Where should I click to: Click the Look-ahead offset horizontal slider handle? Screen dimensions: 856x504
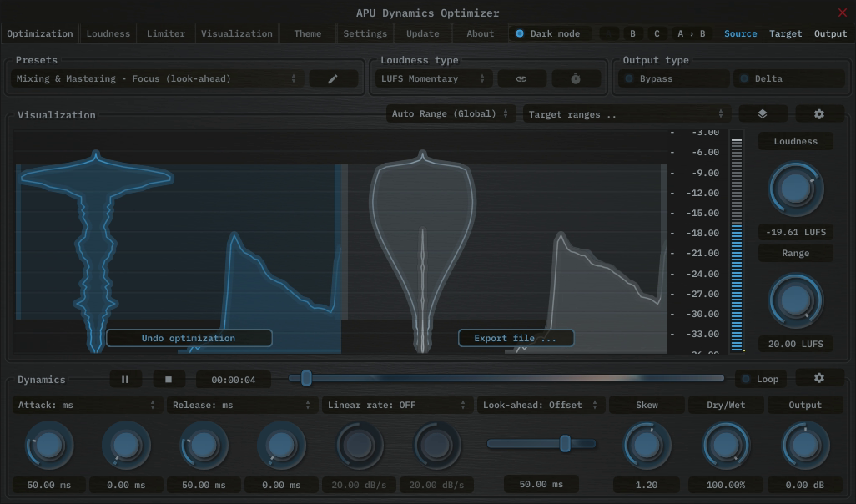tap(565, 443)
